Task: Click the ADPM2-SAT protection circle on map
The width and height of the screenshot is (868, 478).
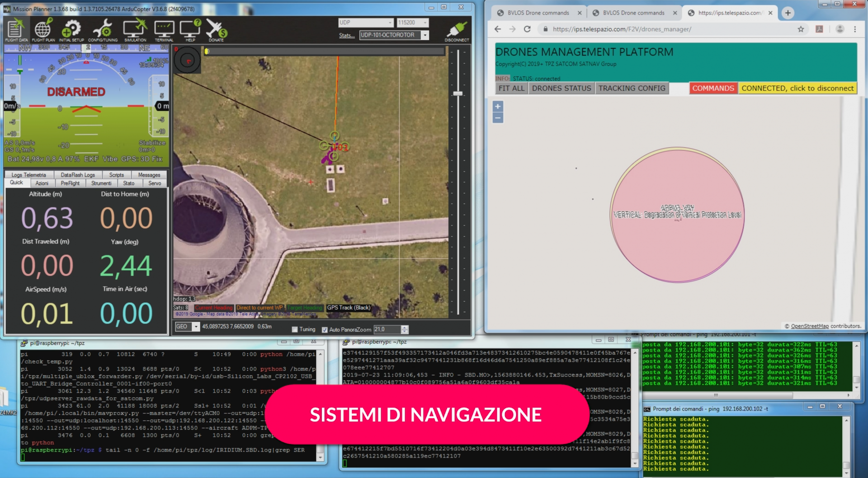Action: pyautogui.click(x=677, y=215)
